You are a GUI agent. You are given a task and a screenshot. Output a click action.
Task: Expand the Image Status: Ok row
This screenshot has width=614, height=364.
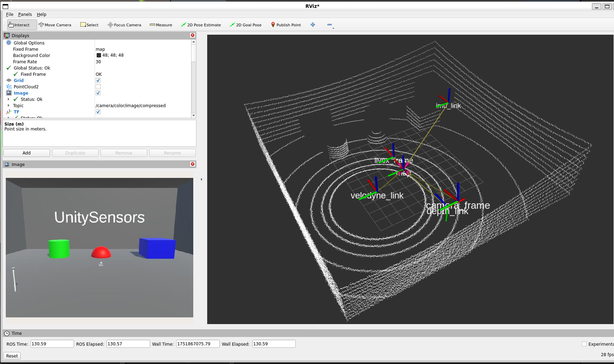point(8,99)
